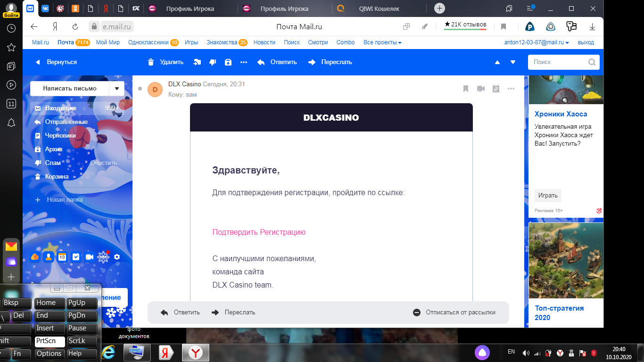The image size is (644, 362).
Task: Open the blue P extension icon
Action: (530, 26)
